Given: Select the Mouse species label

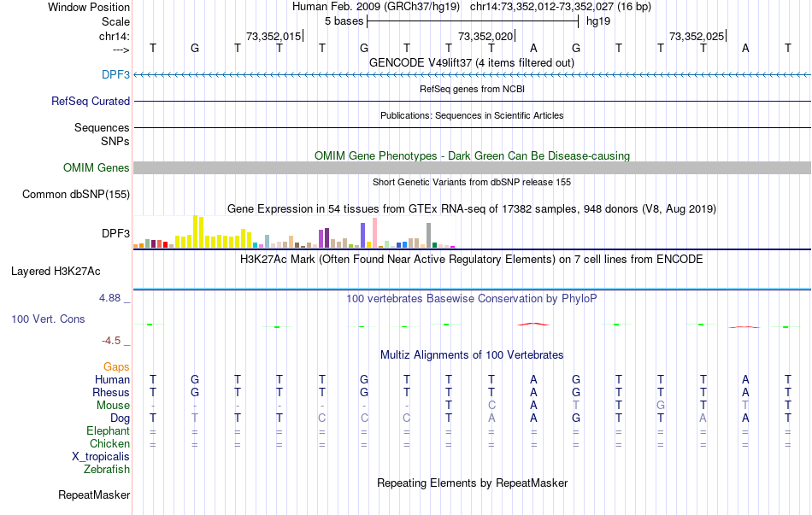Looking at the screenshot, I should [x=113, y=406].
